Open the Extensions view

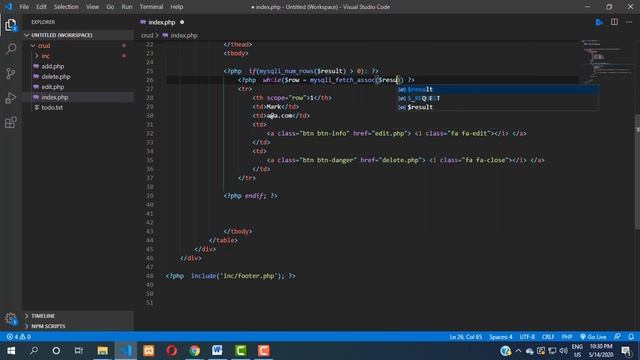[11, 122]
